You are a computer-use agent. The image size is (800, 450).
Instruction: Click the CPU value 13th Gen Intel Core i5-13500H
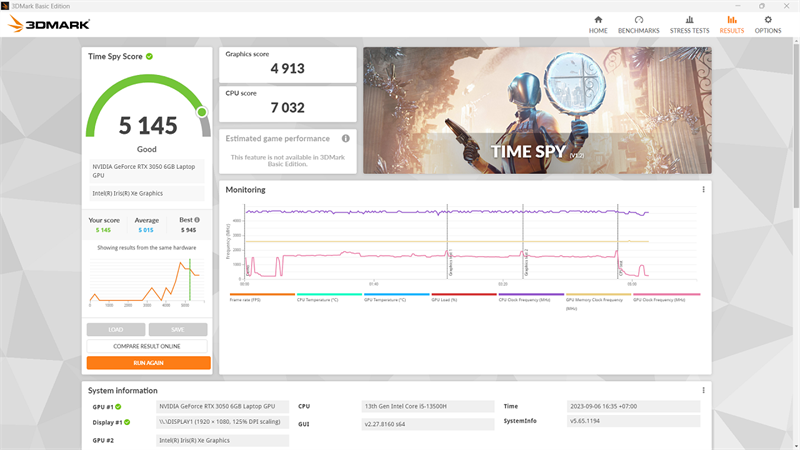428,407
